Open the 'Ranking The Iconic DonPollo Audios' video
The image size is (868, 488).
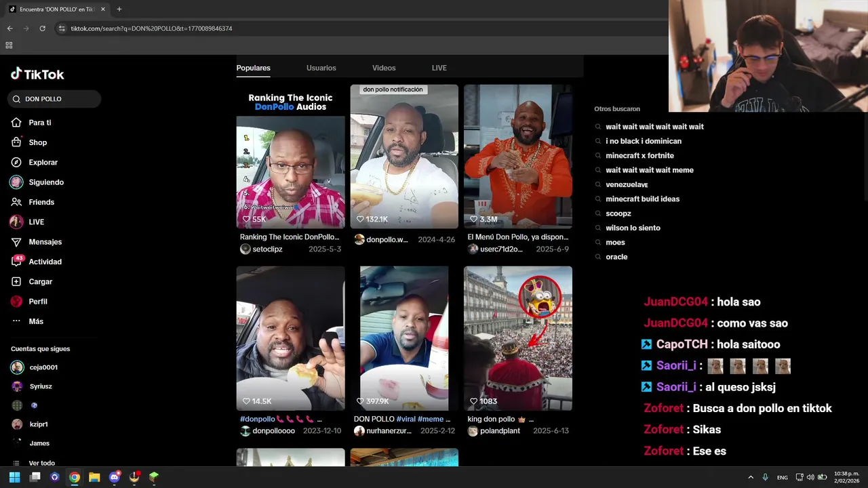(290, 156)
